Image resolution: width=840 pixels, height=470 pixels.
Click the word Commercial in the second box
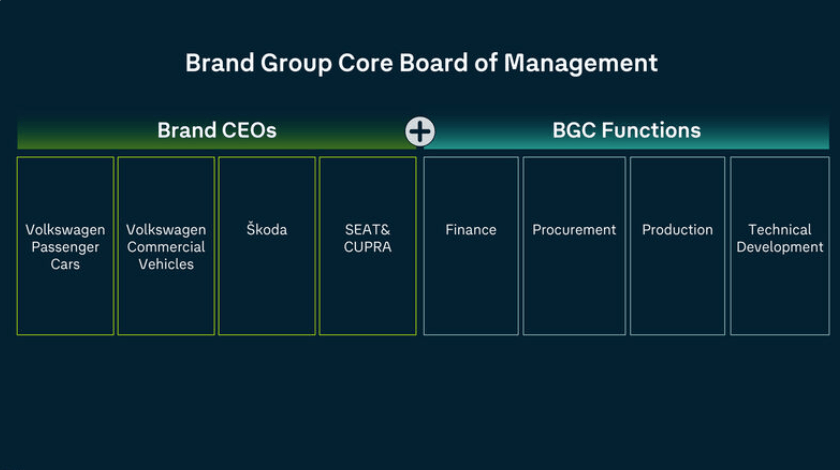(x=166, y=247)
